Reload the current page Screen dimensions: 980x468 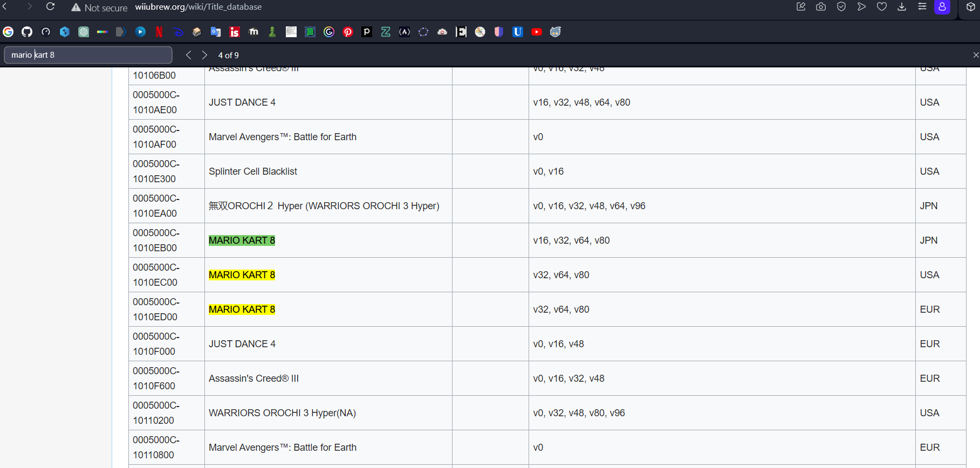(x=50, y=7)
